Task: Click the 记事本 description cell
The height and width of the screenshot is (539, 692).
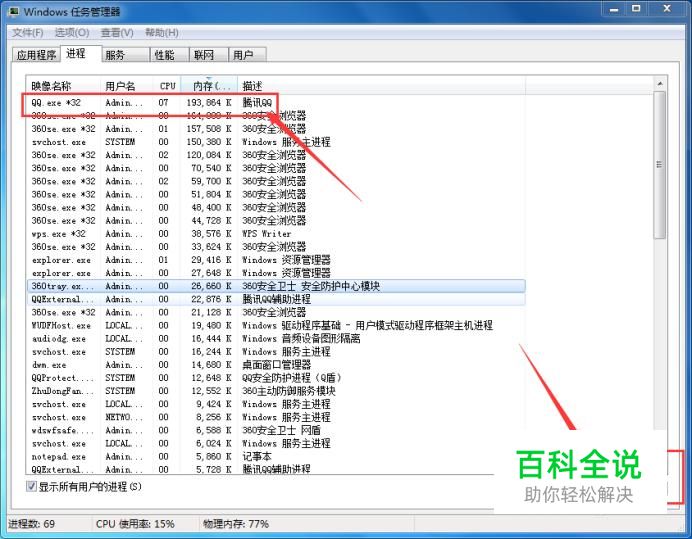Action: tap(257, 456)
